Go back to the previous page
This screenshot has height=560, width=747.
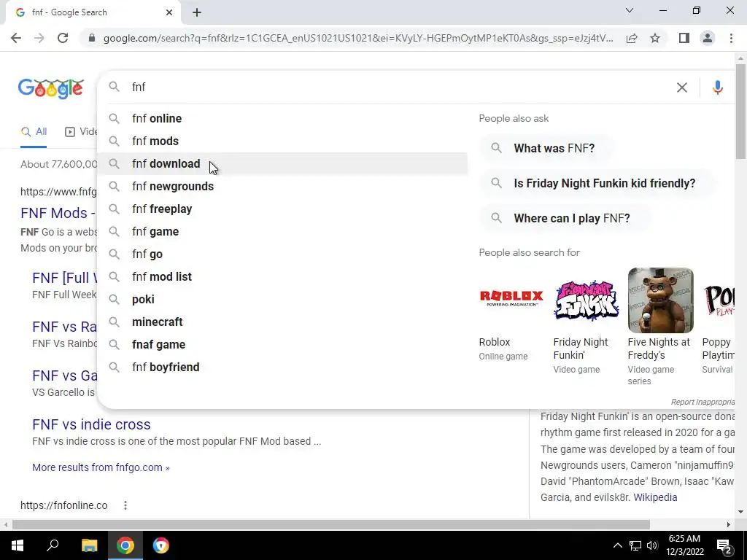[16, 38]
